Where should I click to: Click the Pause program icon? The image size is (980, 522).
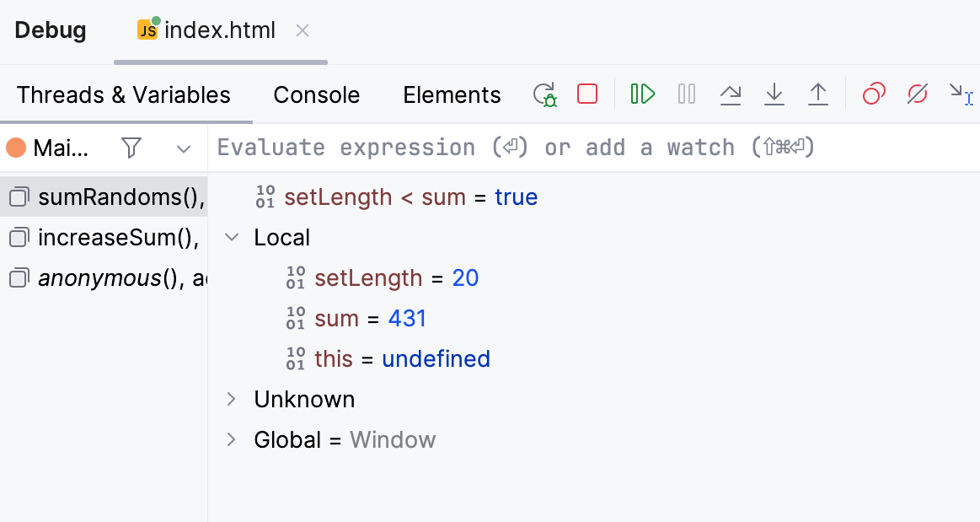[687, 94]
